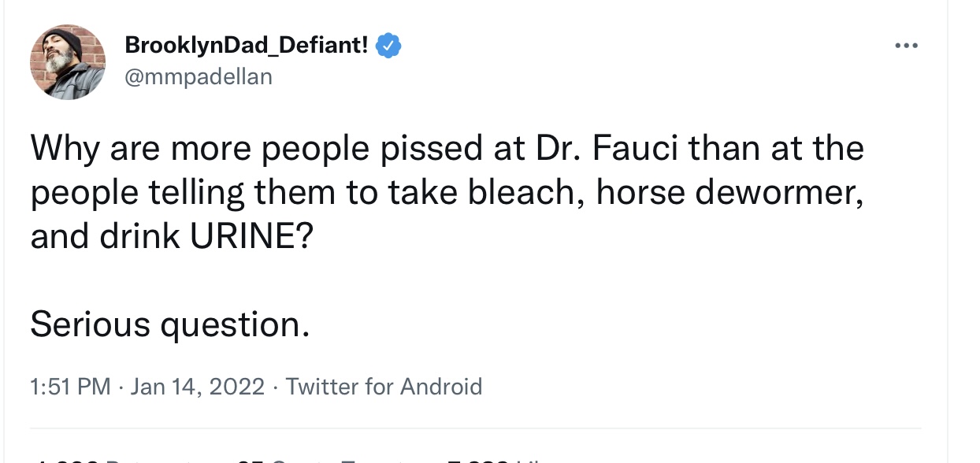Screen dimensions: 980x463
Task: Click the "and drink" text on the third line
Action: (106, 236)
